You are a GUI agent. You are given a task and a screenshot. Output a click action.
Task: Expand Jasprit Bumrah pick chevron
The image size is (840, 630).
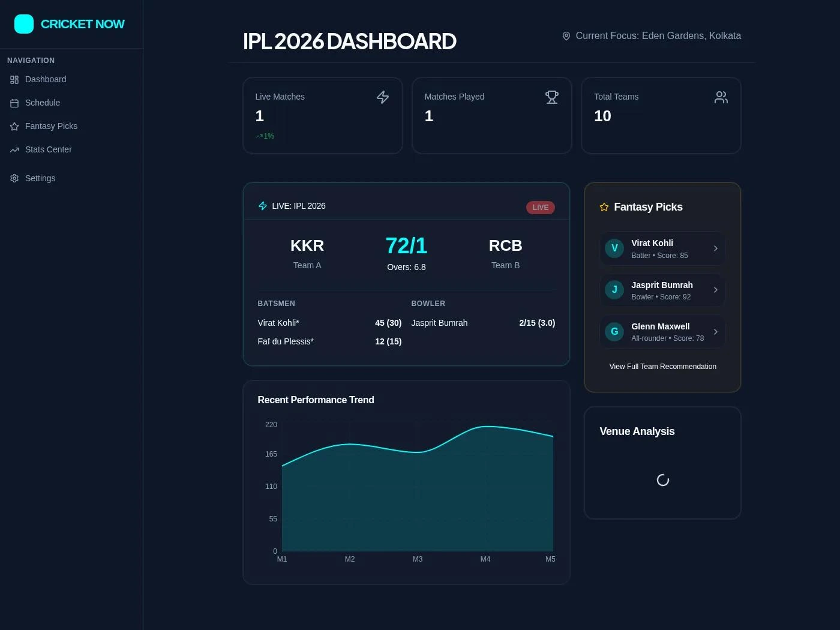(715, 290)
